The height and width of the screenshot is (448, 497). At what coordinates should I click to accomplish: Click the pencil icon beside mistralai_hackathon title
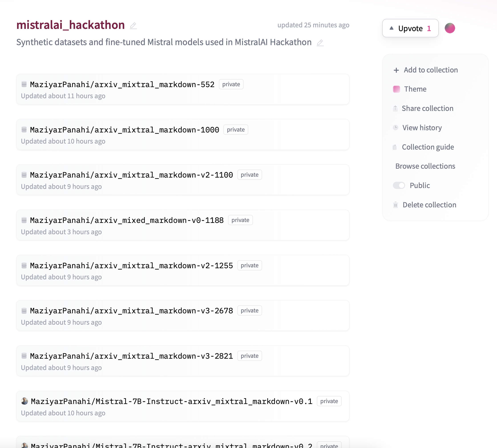coord(133,26)
